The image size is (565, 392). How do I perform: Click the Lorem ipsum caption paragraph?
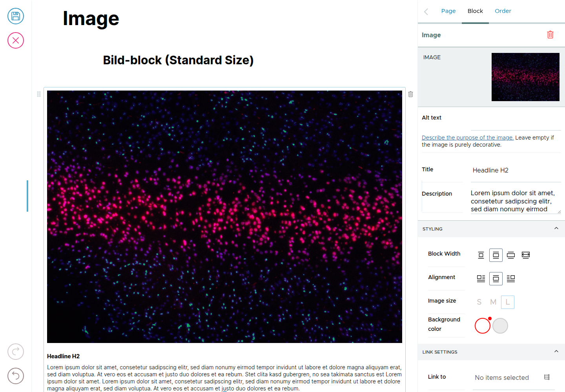[224, 378]
